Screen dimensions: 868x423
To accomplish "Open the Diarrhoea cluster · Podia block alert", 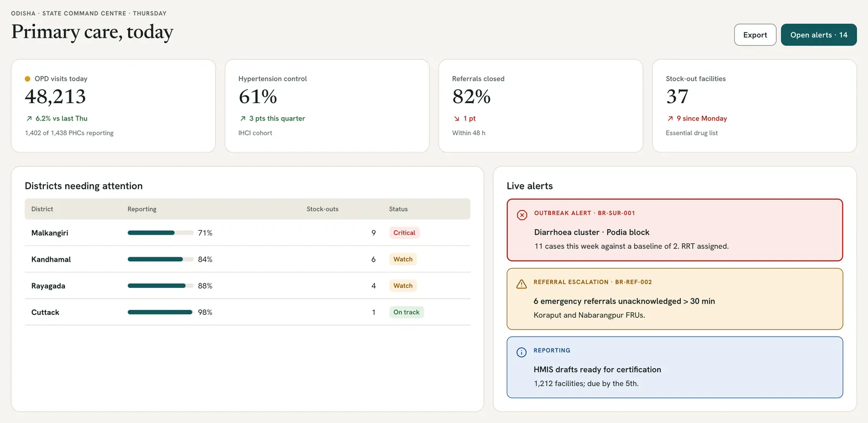I will click(x=675, y=230).
